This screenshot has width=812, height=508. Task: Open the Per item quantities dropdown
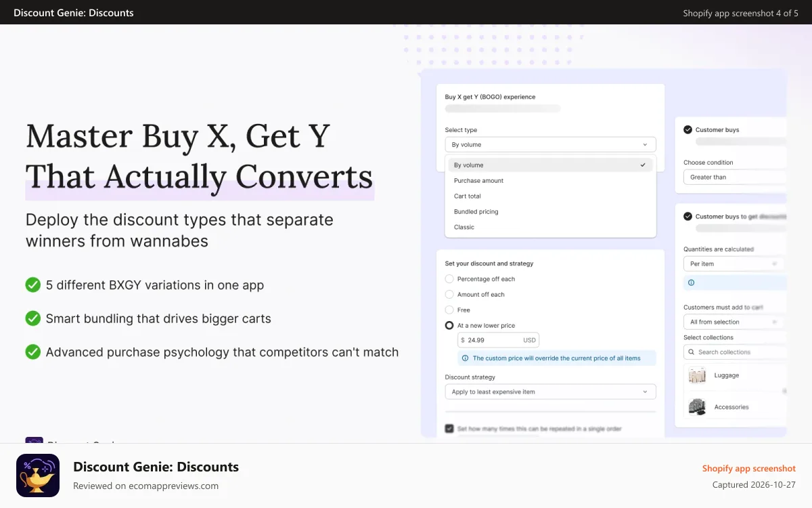(735, 264)
